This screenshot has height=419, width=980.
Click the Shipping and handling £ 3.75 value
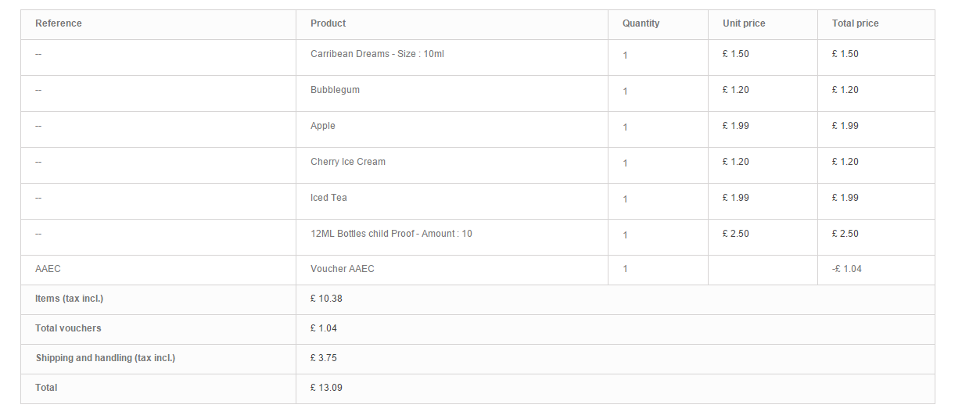click(x=324, y=358)
